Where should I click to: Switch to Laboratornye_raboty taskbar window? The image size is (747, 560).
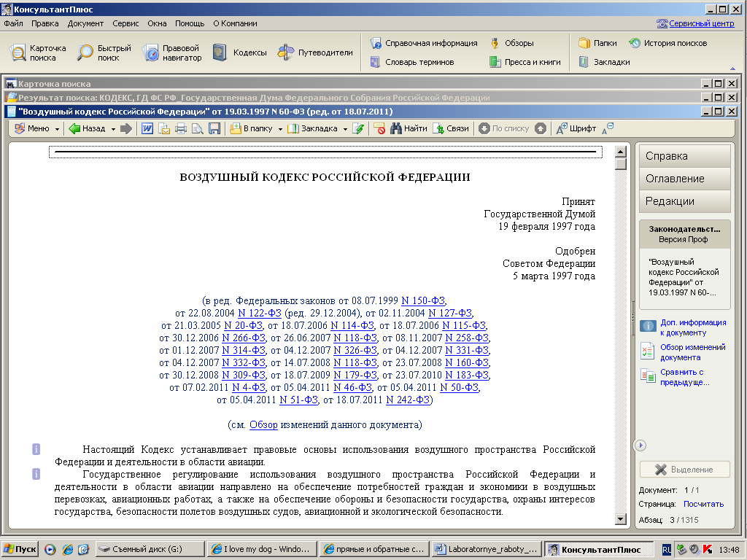click(x=487, y=549)
